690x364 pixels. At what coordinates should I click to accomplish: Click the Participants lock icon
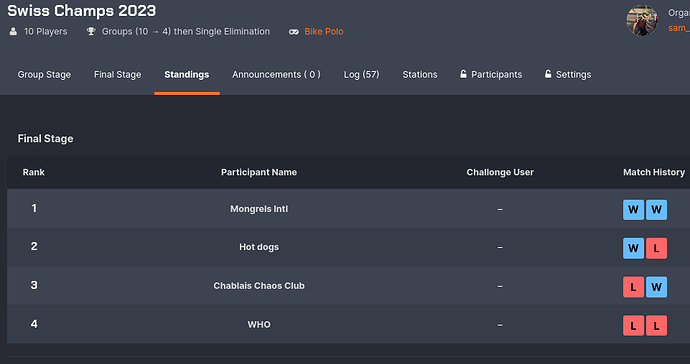(463, 74)
